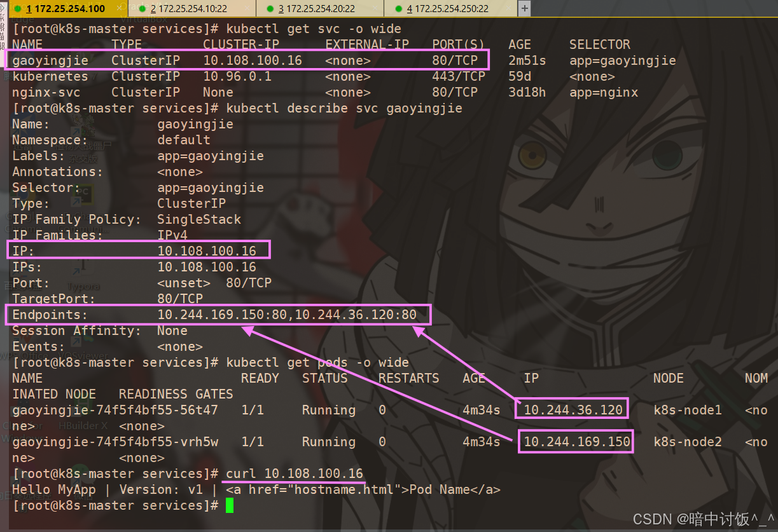Click the READY column header
This screenshot has width=778, height=532.
260,378
